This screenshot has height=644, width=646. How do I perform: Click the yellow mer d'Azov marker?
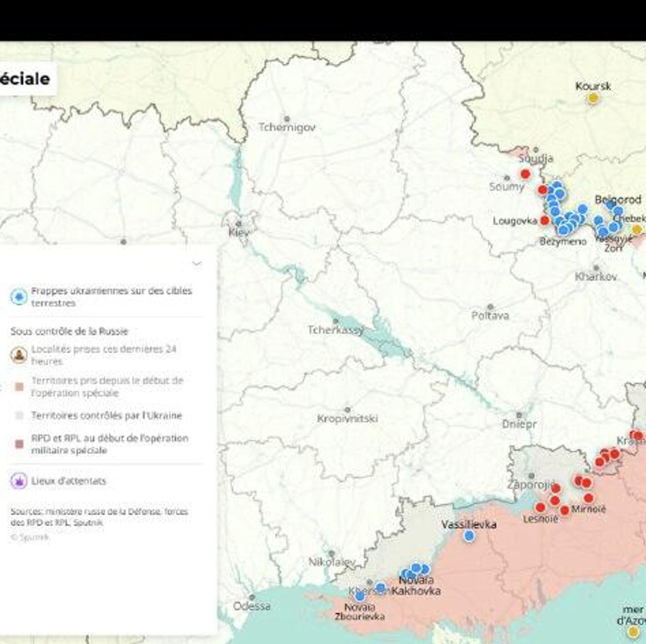click(x=634, y=632)
